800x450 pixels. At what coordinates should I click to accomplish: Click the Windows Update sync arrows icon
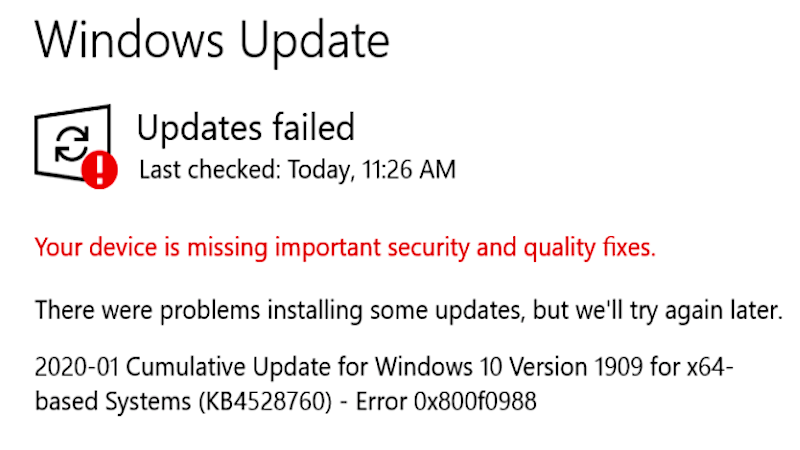[69, 145]
